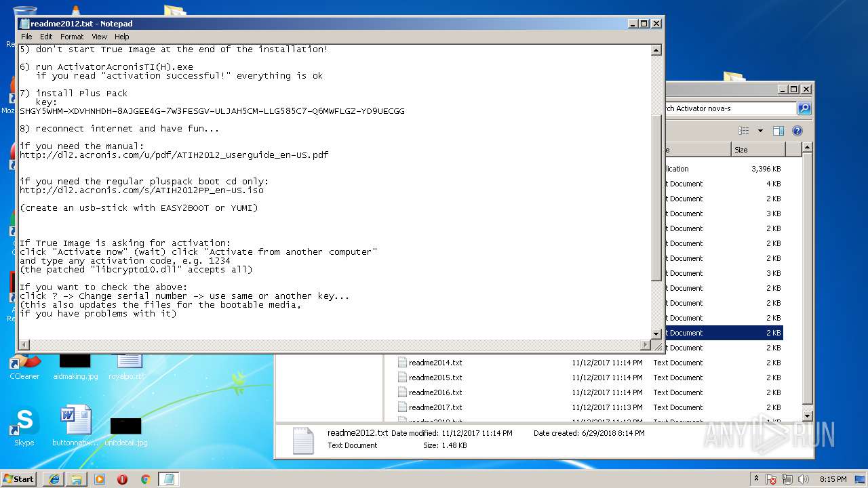Click inside the Notepad text area on the key line
The width and height of the screenshot is (868, 488).
click(212, 111)
